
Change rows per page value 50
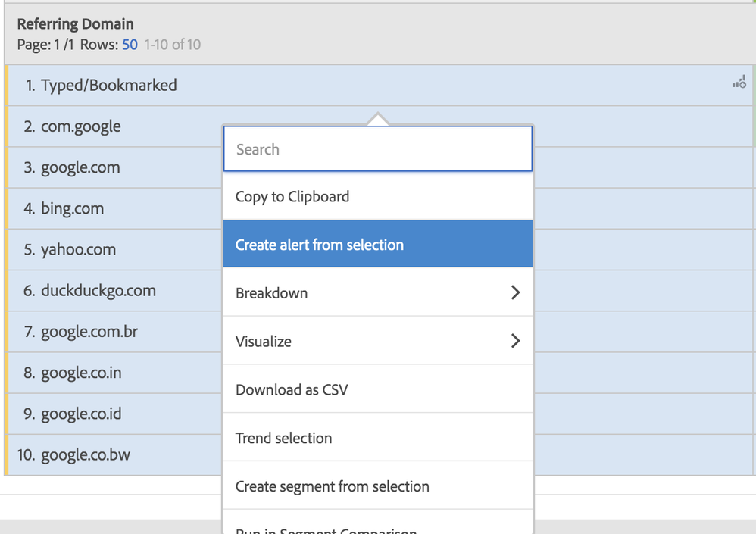(130, 45)
